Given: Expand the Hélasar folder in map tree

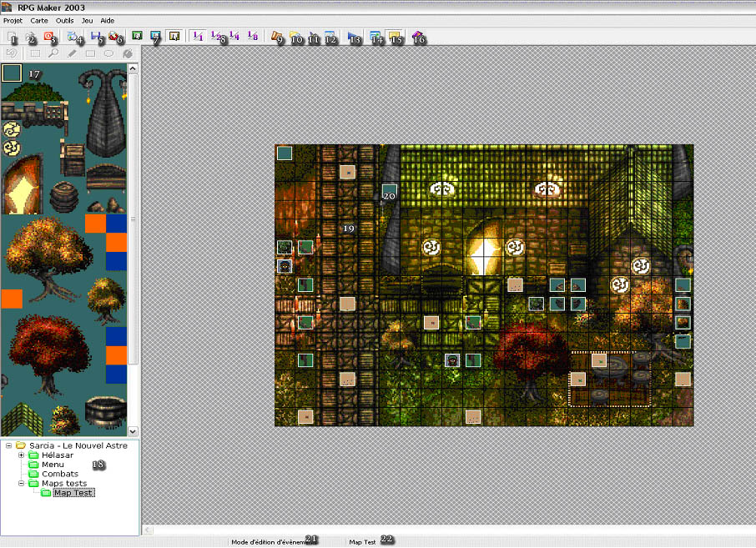Looking at the screenshot, I should click(21, 455).
